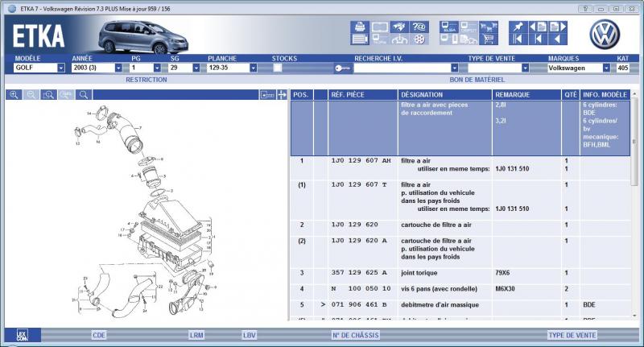
Task: Click the plain left back arrow icon
Action: (x=557, y=39)
